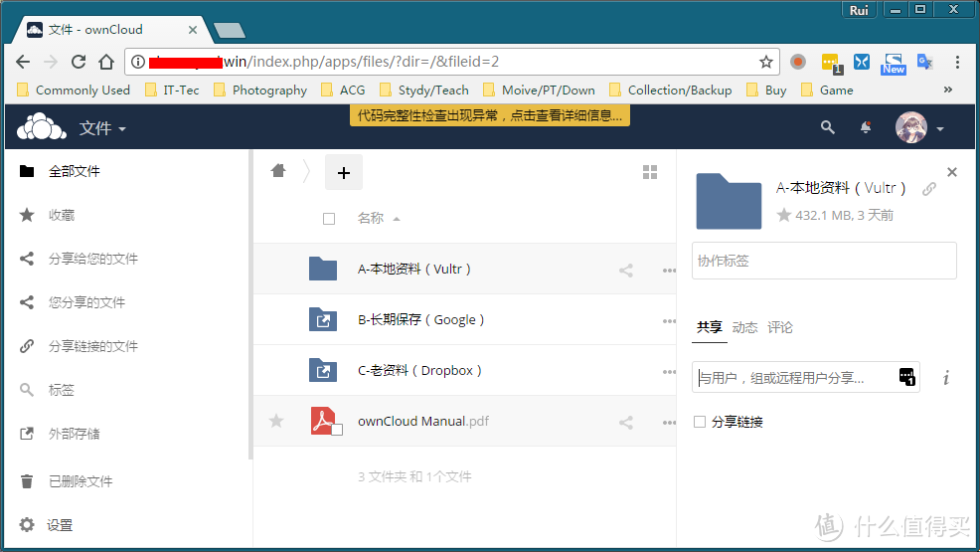Click B-长期保存 external folder icon

click(x=323, y=319)
